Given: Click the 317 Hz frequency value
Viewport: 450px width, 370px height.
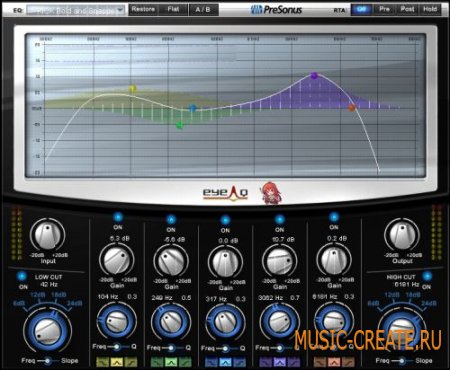Looking at the screenshot, I should (x=216, y=299).
